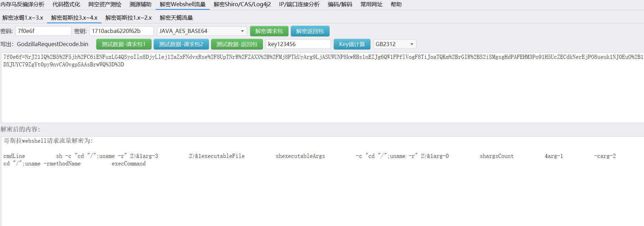Select 解密冰蝎1.x~3.x sub-tab

23,18
